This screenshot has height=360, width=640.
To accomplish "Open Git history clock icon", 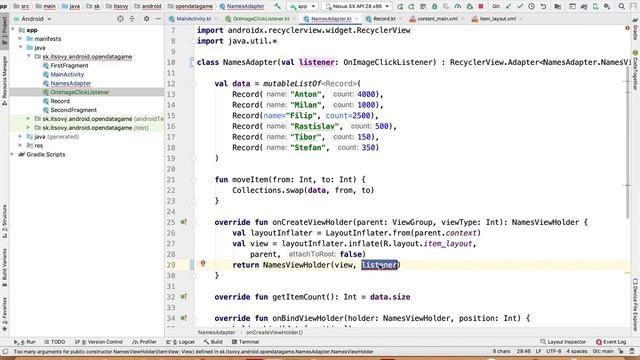I will 531,6.
